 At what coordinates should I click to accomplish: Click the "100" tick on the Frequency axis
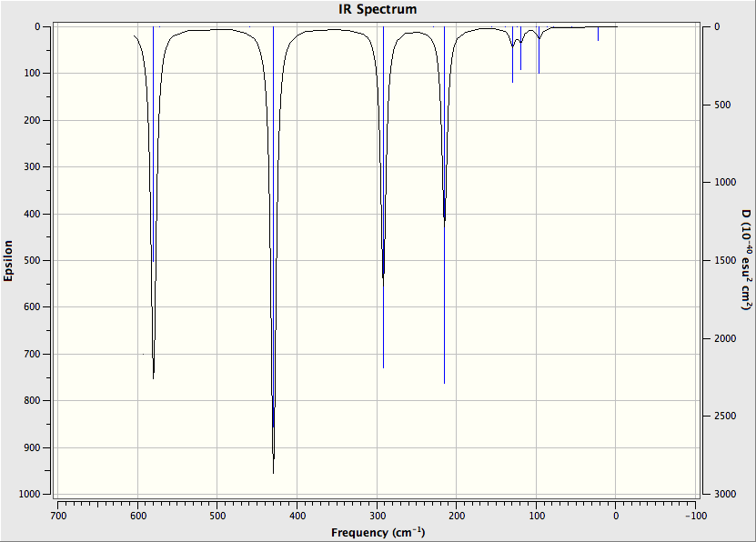(x=537, y=516)
